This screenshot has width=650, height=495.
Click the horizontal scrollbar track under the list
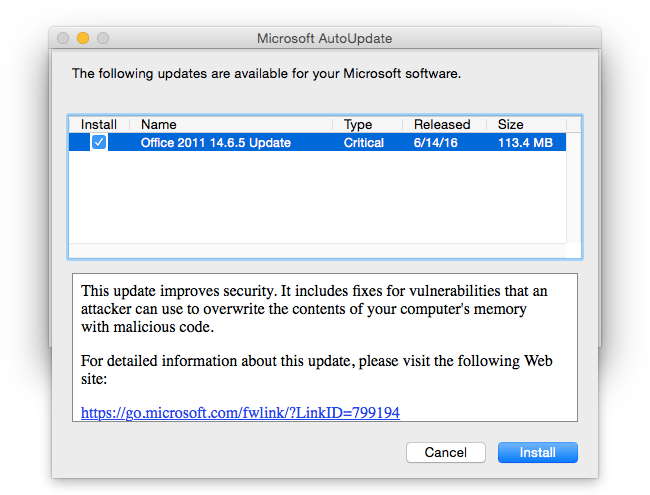click(318, 250)
